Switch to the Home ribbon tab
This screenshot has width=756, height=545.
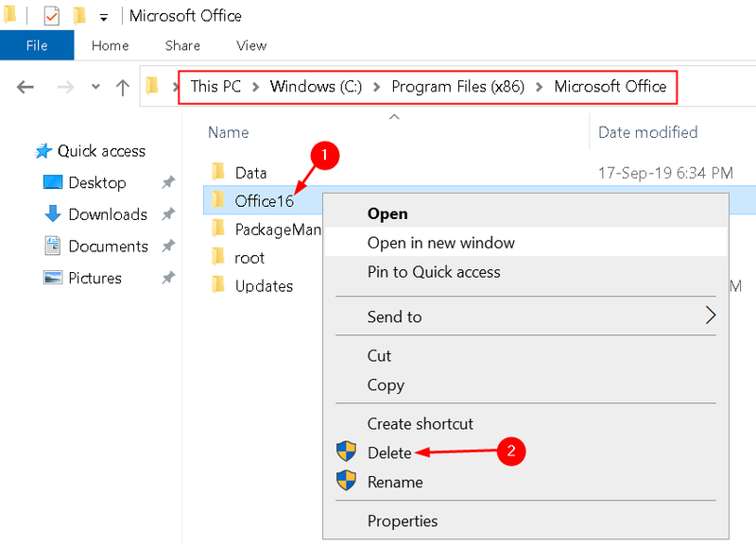tap(110, 45)
